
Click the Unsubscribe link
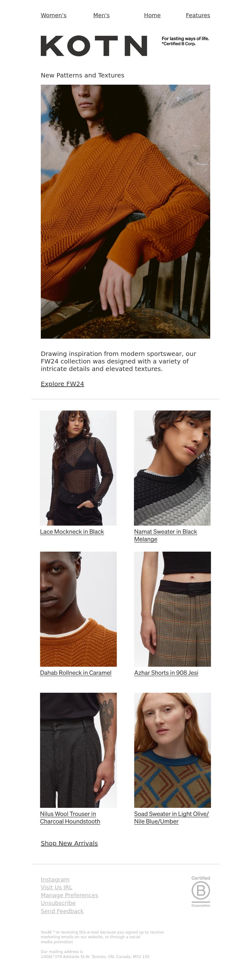[x=58, y=903]
